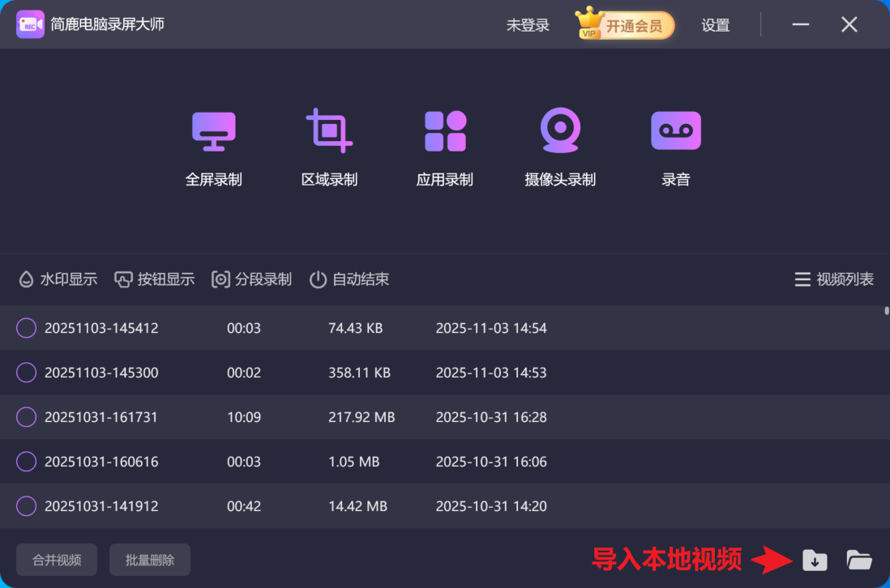Click the Merge Videos button (合并视频)
Screen dimensions: 890x588
pos(57,560)
